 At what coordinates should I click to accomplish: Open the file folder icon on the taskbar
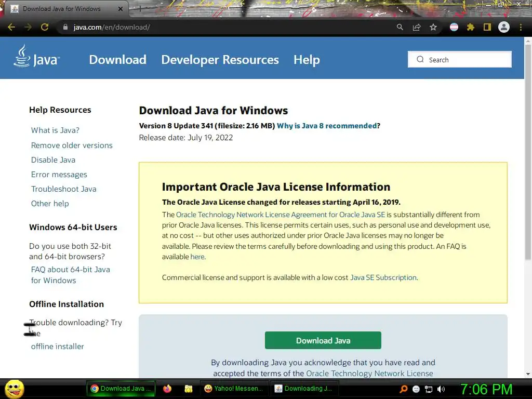[188, 389]
